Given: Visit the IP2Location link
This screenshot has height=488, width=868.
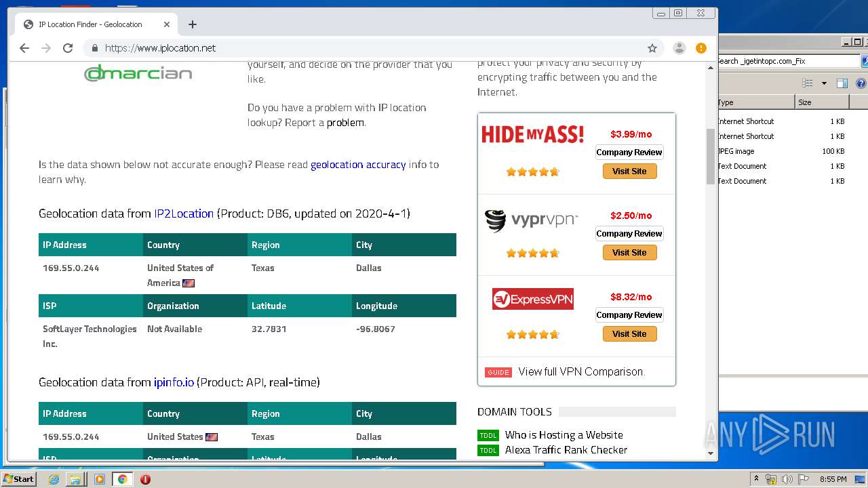Looking at the screenshot, I should point(184,213).
